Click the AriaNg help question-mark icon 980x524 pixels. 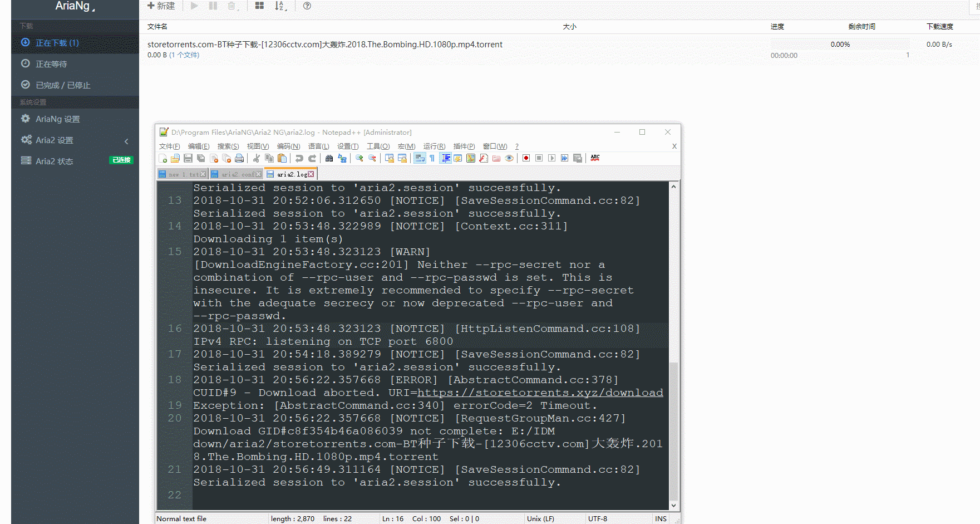click(307, 6)
